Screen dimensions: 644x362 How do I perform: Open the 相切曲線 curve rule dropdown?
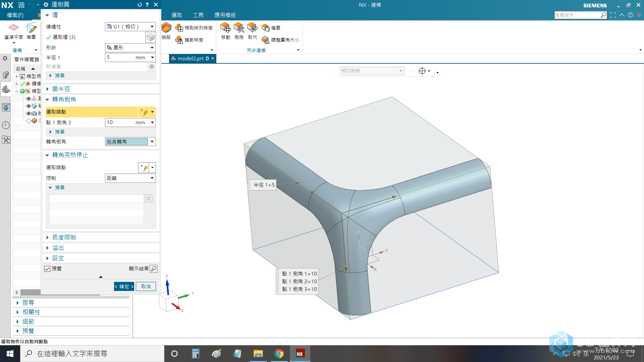(372, 71)
